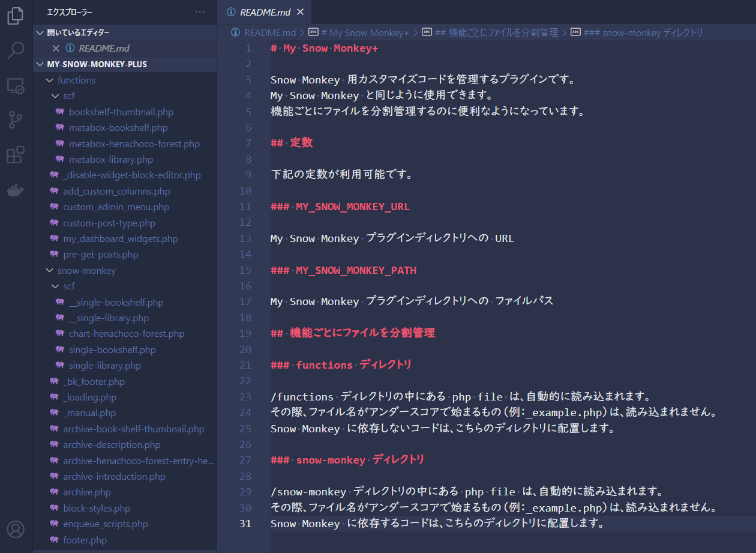The width and height of the screenshot is (756, 553).
Task: Close the README.md editor tab
Action: click(300, 12)
